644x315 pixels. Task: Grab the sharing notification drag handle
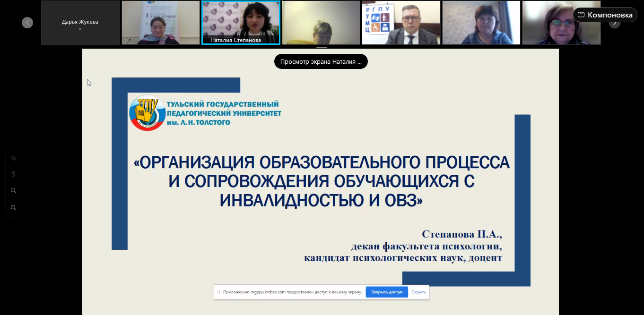pyautogui.click(x=218, y=292)
